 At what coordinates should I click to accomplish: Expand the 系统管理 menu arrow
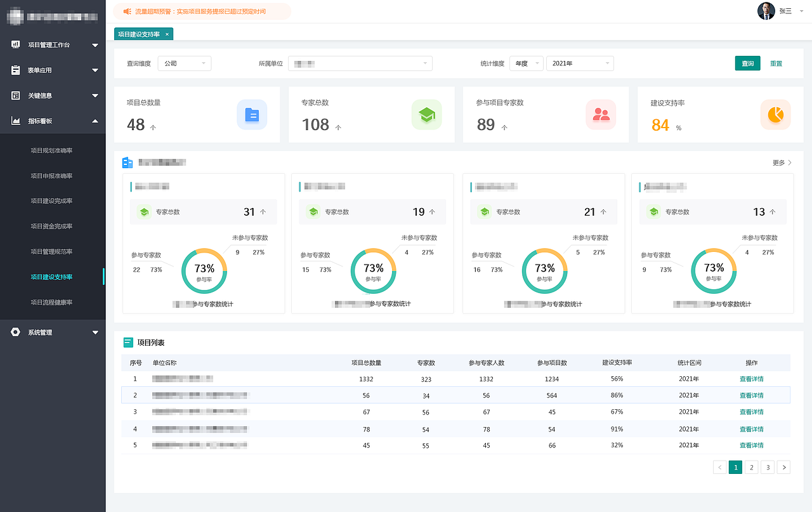click(95, 332)
